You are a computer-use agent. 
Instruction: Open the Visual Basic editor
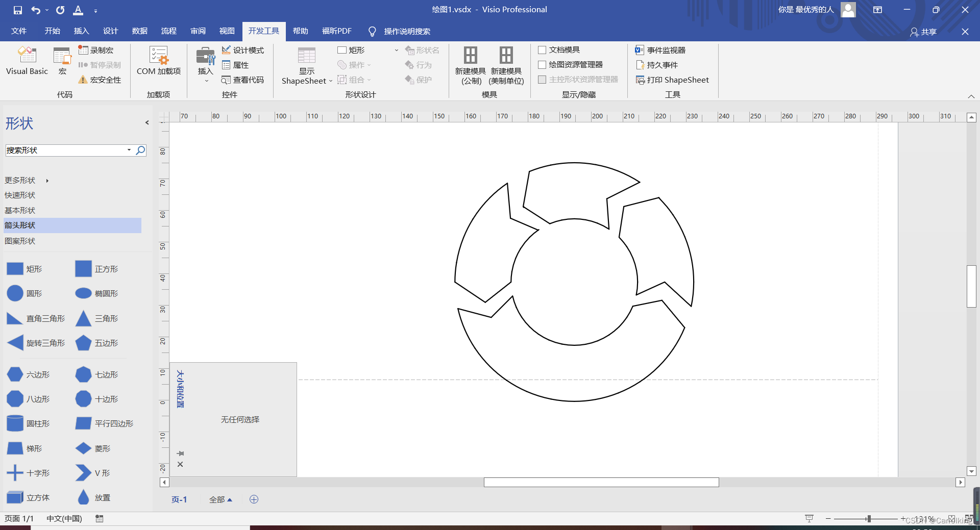coord(27,61)
